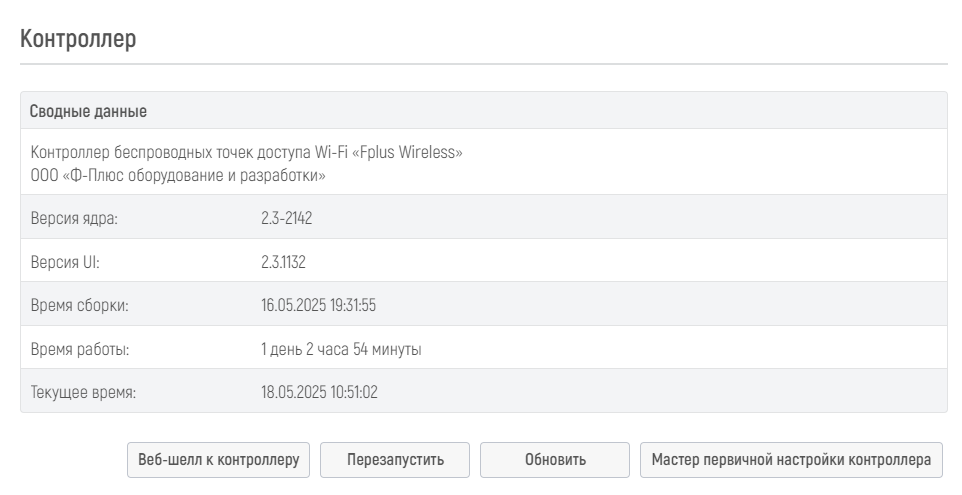Click the Время сборки label
This screenshot has width=962, height=495.
tap(80, 305)
